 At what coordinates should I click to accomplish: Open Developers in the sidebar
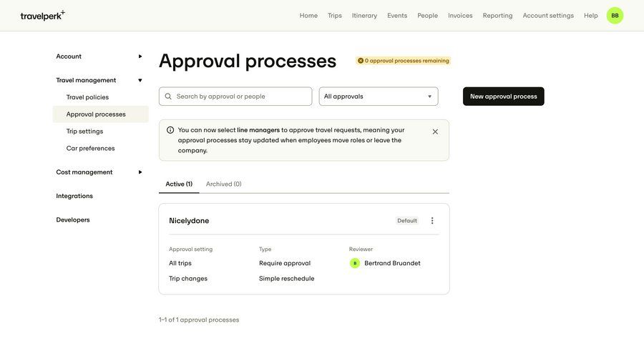pos(73,220)
